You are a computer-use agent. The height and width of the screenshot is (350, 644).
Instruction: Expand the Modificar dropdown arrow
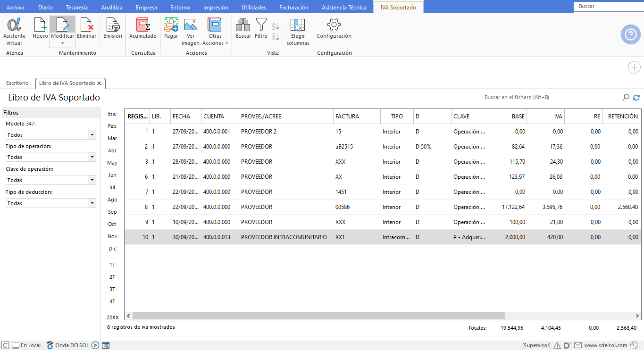[x=62, y=43]
